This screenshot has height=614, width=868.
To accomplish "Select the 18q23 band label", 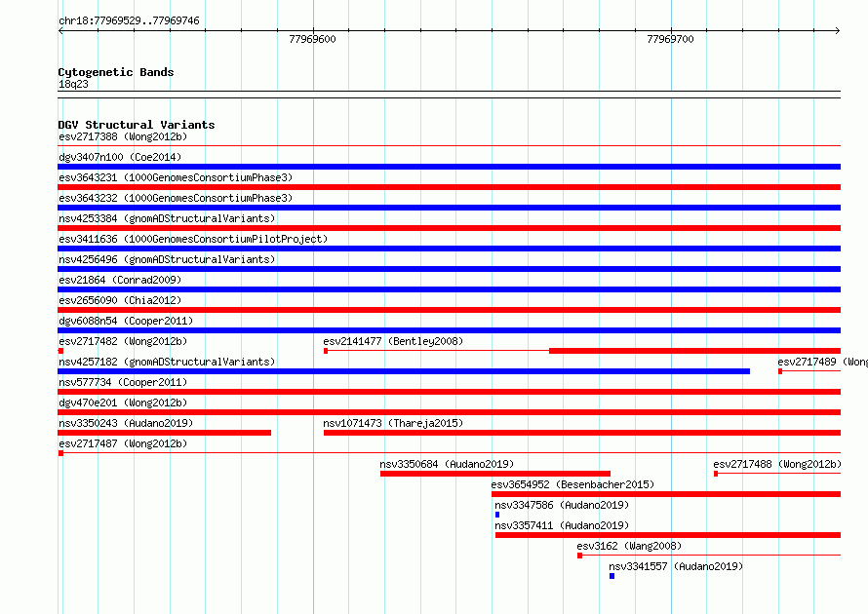I will (x=73, y=84).
